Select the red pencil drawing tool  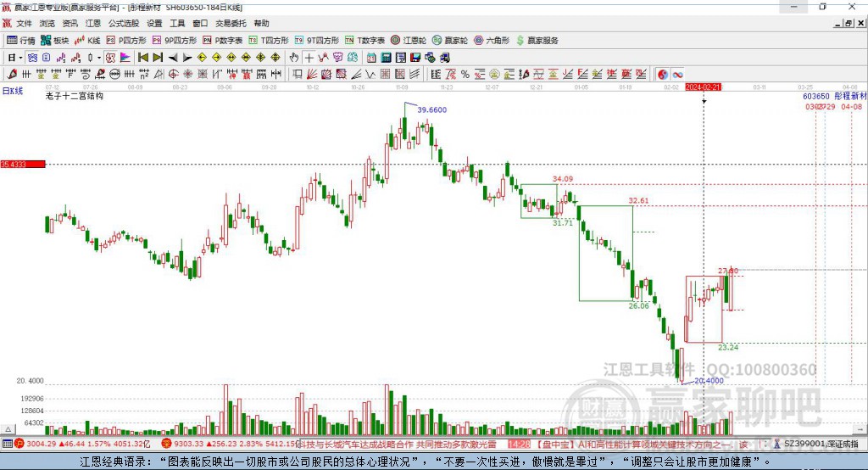[12, 75]
